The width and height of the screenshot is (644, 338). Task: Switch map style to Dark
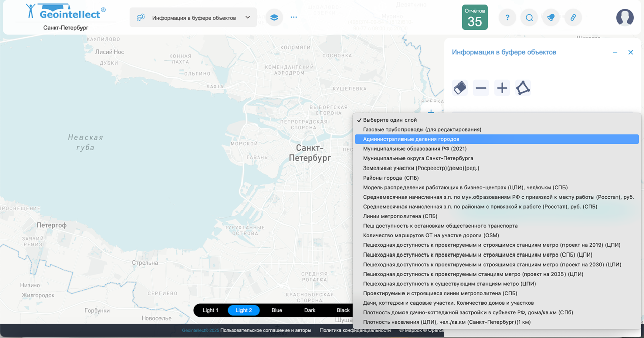(310, 310)
